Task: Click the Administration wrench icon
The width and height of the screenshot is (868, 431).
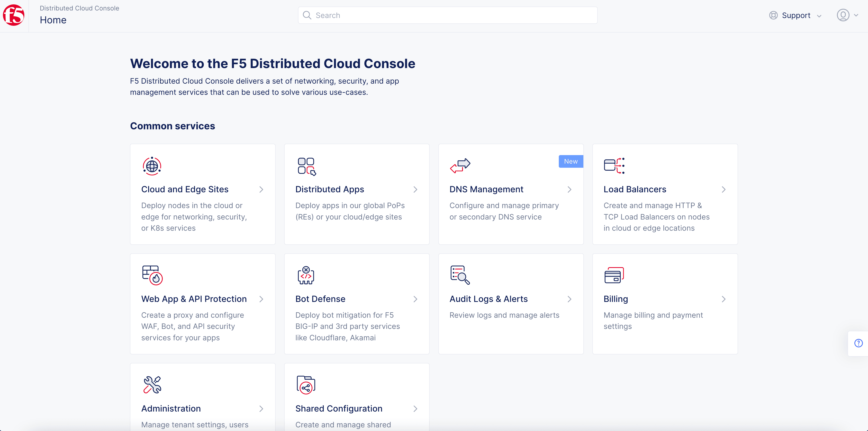Action: point(152,385)
